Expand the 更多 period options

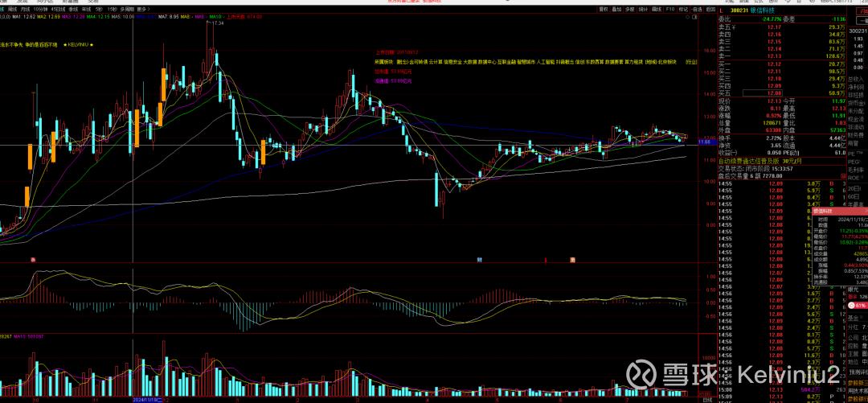143,10
